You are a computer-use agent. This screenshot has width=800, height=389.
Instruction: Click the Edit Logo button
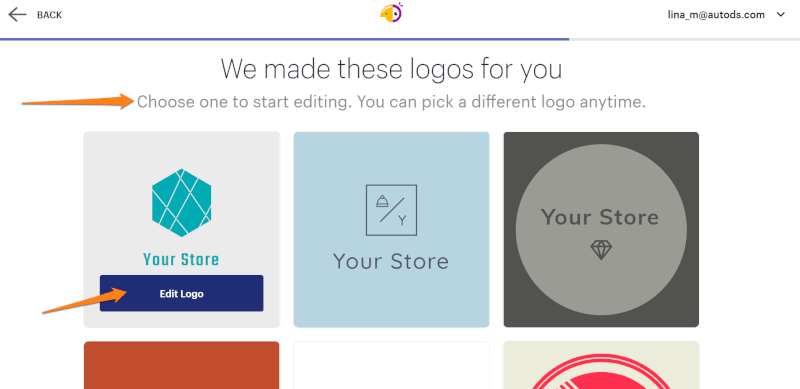point(182,294)
